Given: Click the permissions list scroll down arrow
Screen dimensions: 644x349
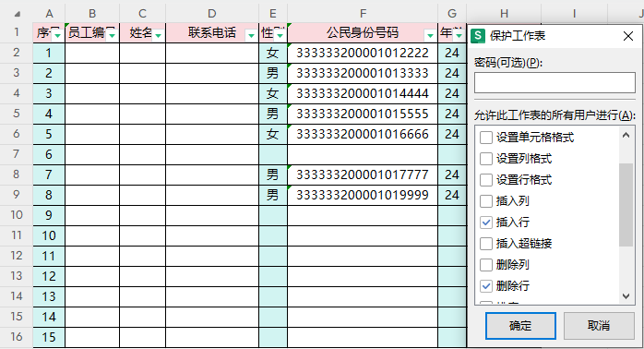Looking at the screenshot, I should tap(626, 296).
